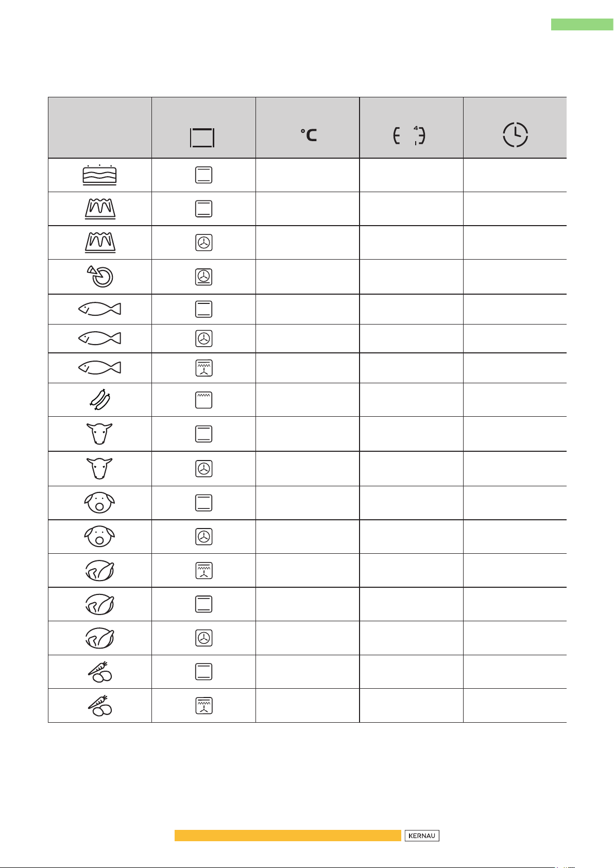Image resolution: width=614 pixels, height=868 pixels.
Task: Click the last carrot and eggs icon
Action: coord(99,705)
